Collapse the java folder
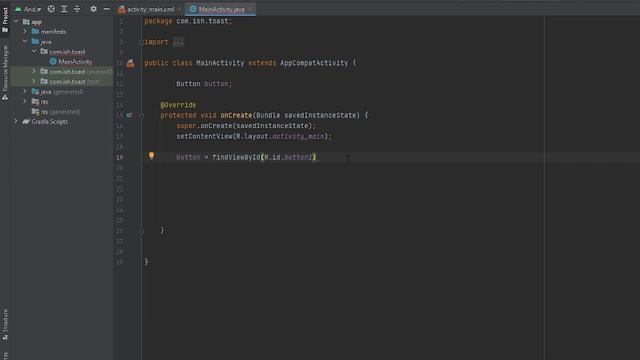Image resolution: width=640 pixels, height=360 pixels. tap(25, 41)
